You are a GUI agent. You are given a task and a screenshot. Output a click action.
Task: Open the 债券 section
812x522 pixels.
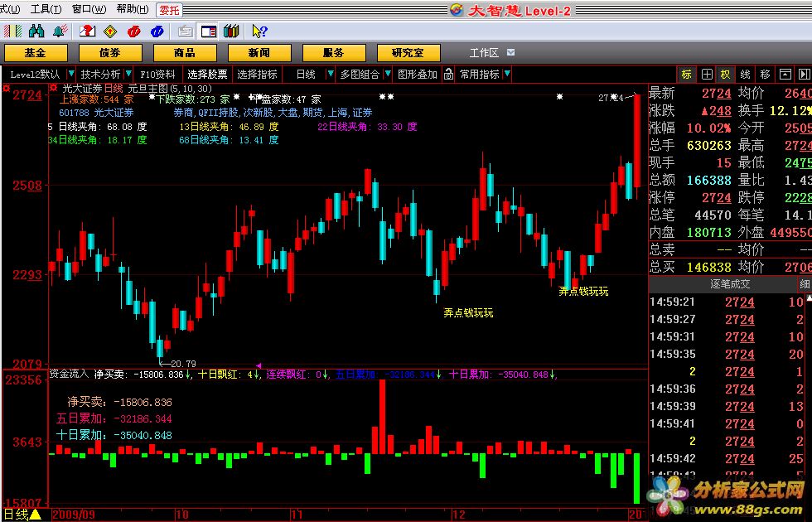pos(109,53)
